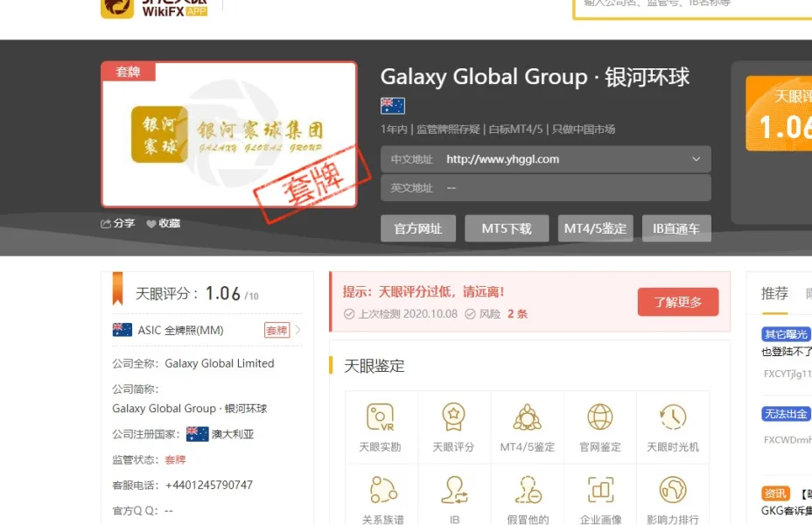Expand the 中文地址 address dropdown
Screen dimensions: 812x525
pos(697,159)
